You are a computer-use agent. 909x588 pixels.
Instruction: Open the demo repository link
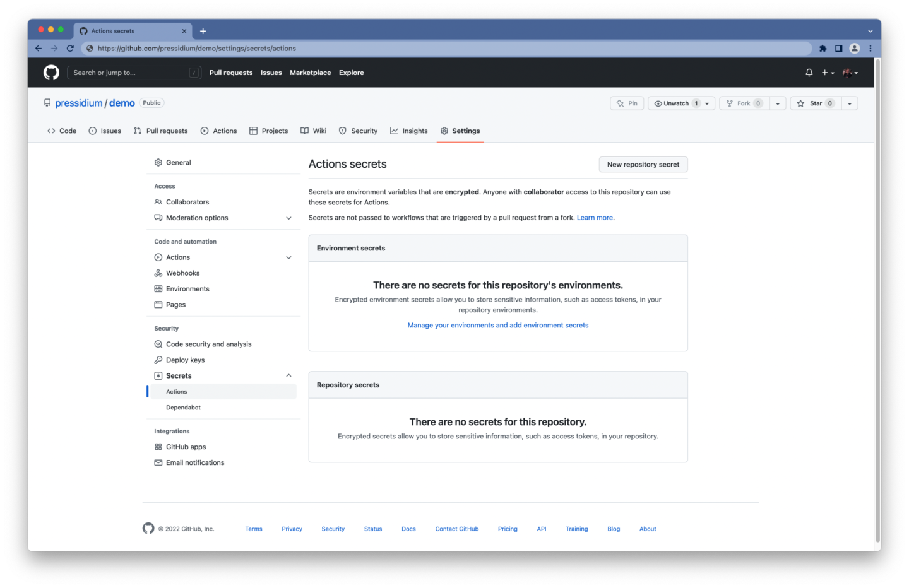point(122,103)
